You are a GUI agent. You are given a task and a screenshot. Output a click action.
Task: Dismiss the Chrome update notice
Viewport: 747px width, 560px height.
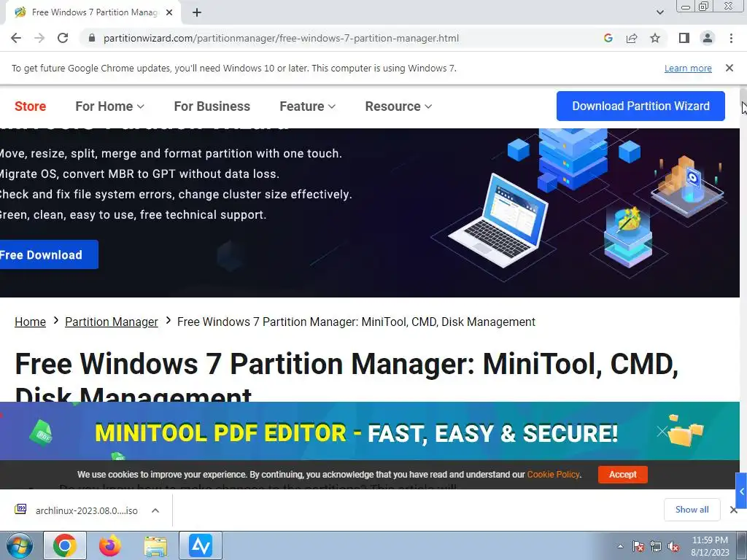(x=729, y=68)
